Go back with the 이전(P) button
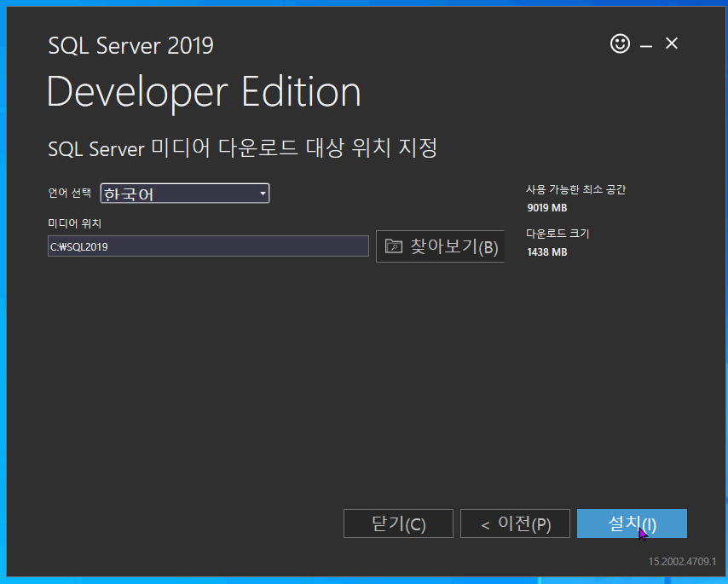Image resolution: width=728 pixels, height=584 pixels. 516,523
